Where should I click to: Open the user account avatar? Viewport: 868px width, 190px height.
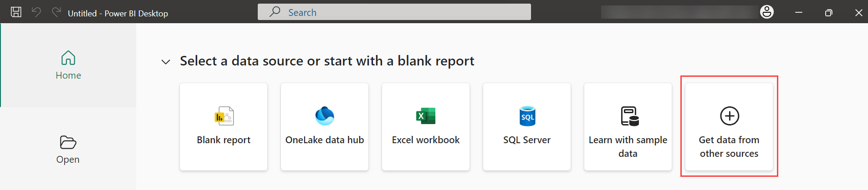[767, 12]
